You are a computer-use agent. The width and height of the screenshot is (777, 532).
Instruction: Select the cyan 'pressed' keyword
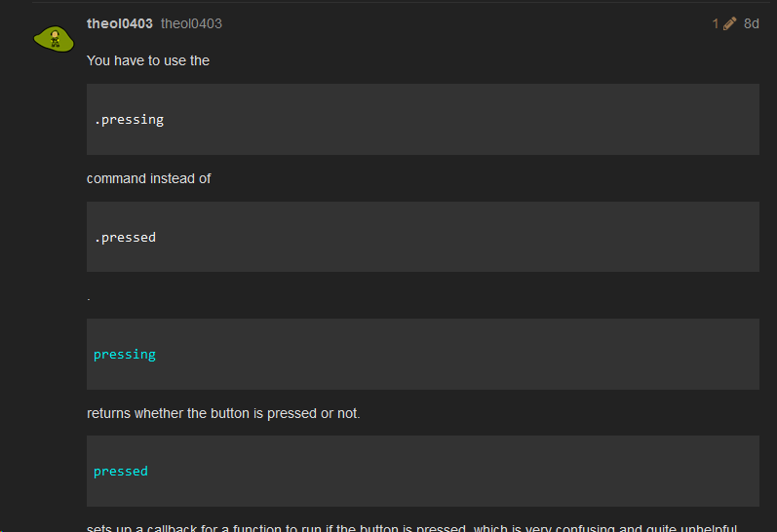pos(121,471)
